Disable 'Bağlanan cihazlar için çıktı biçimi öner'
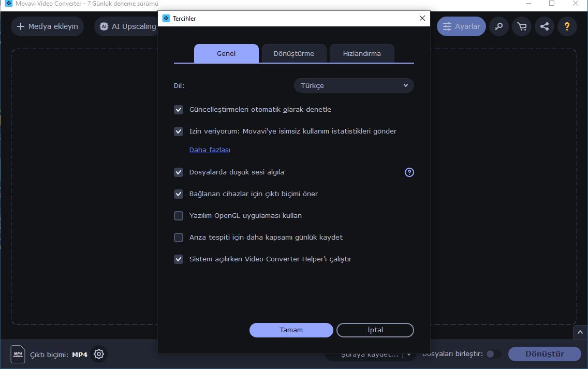Screen dimensions: 588x369 coord(179,194)
